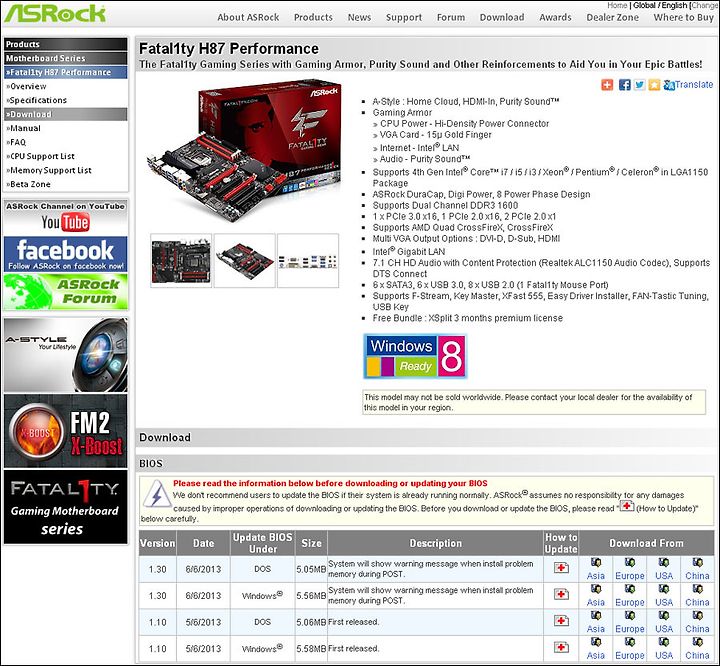
Task: Click the yellow star favorites icon
Action: pos(654,85)
